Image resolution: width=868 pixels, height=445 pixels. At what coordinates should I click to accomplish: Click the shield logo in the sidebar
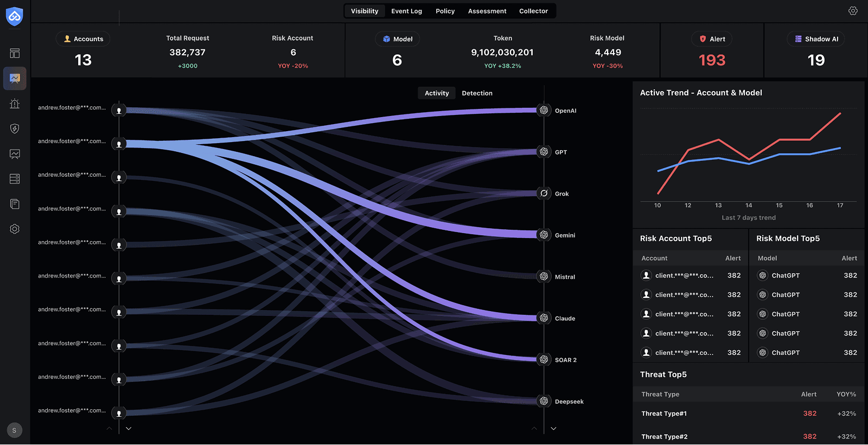[15, 17]
